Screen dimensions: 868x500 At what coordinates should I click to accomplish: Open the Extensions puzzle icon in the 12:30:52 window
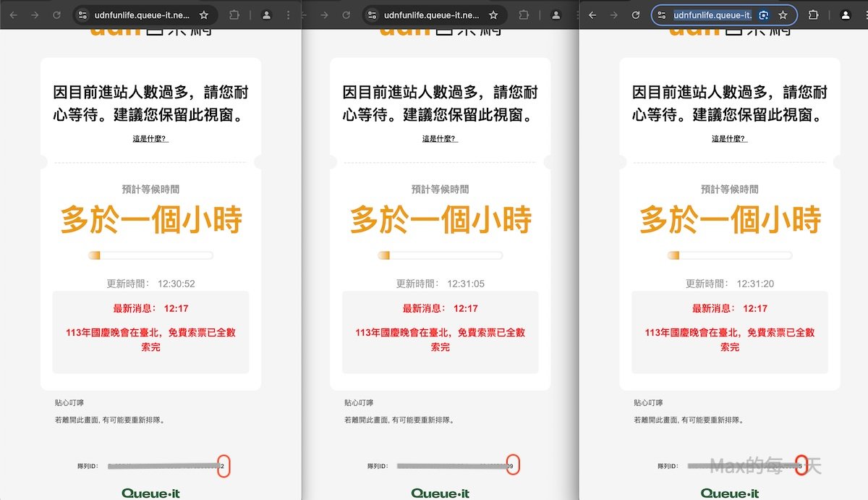234,14
